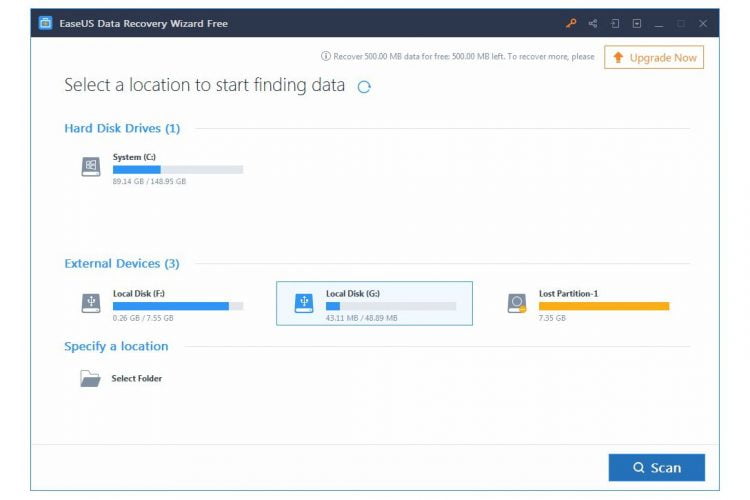Click the 43.11 MB / 48.89 MB text
The height and width of the screenshot is (500, 750).
[x=362, y=318]
